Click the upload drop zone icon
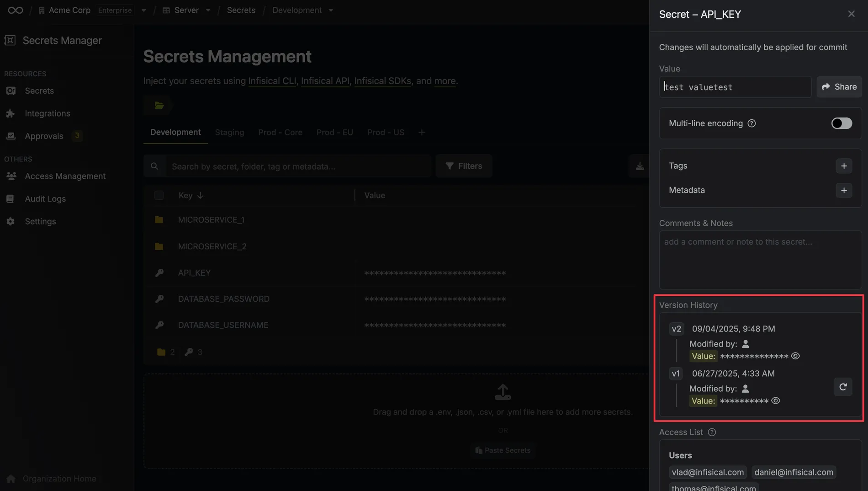This screenshot has width=868, height=491. pos(503,392)
